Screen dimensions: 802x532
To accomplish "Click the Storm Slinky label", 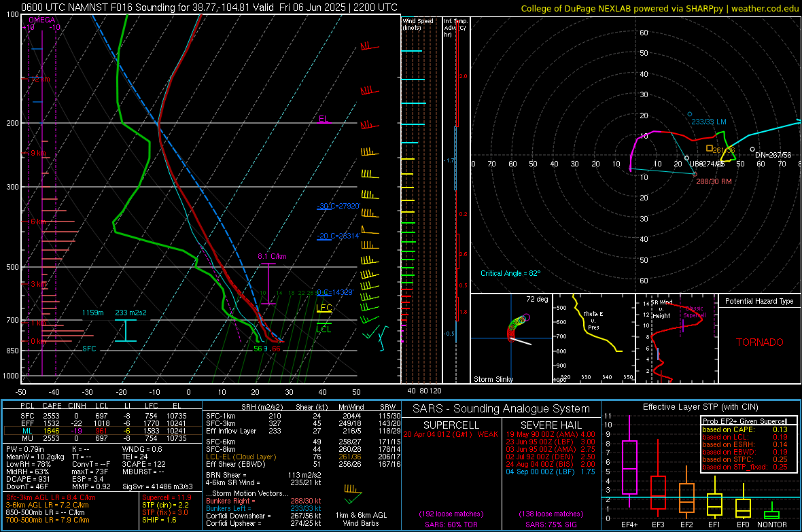I will tap(493, 379).
